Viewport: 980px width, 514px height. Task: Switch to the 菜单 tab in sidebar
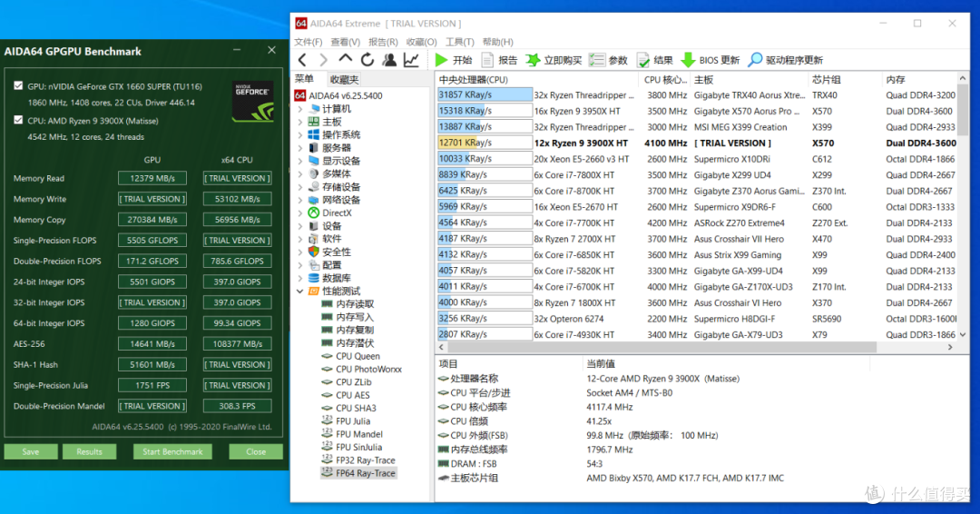click(304, 79)
